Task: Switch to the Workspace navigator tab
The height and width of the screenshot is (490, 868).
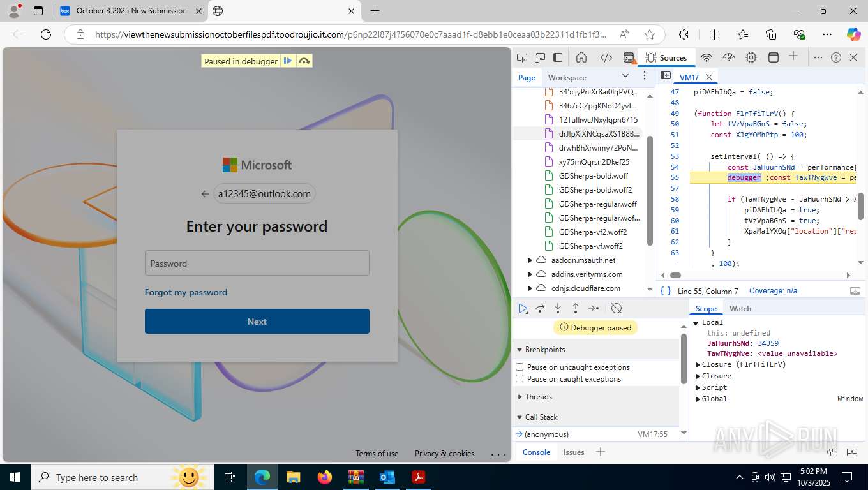Action: coord(567,77)
